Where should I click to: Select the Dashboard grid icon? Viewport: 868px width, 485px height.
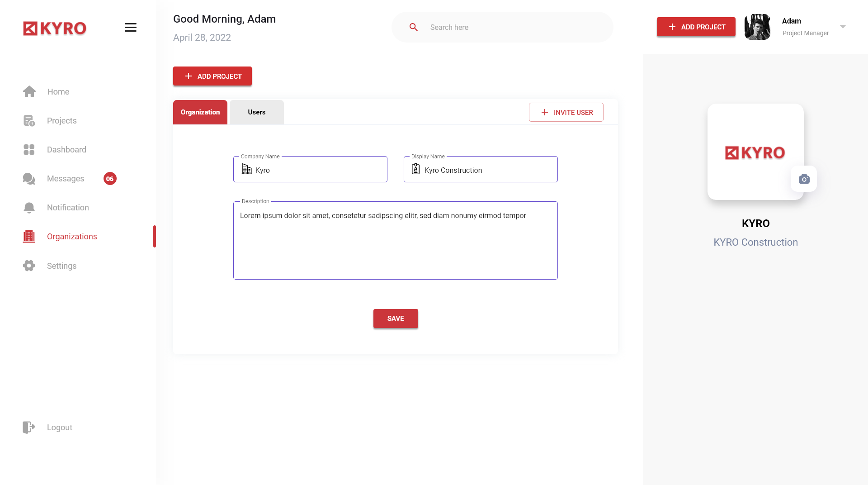(29, 150)
